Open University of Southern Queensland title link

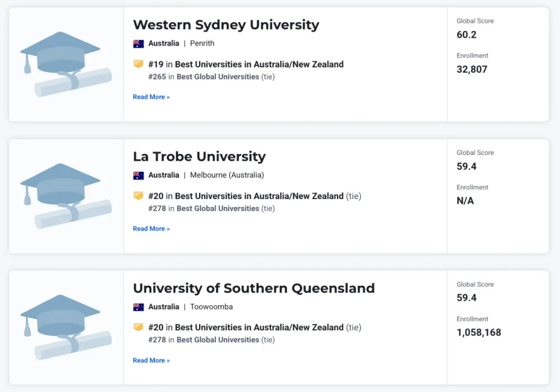pyautogui.click(x=254, y=288)
